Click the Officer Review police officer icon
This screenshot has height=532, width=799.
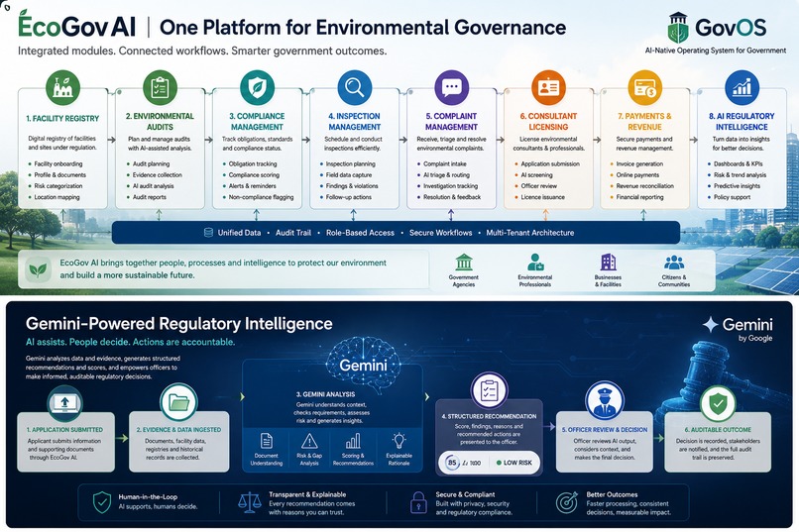pyautogui.click(x=605, y=401)
